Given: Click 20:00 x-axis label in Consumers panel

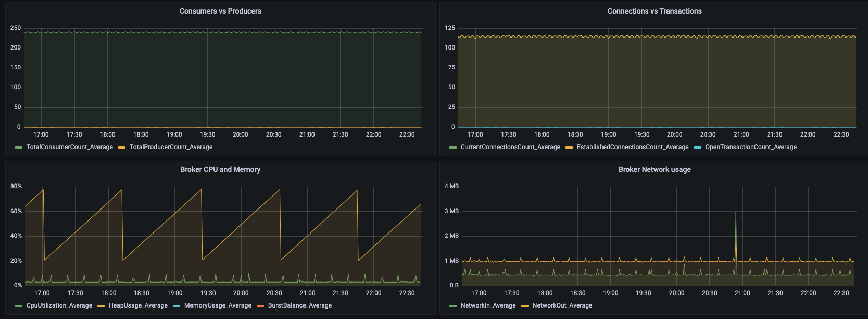Looking at the screenshot, I should click(240, 134).
